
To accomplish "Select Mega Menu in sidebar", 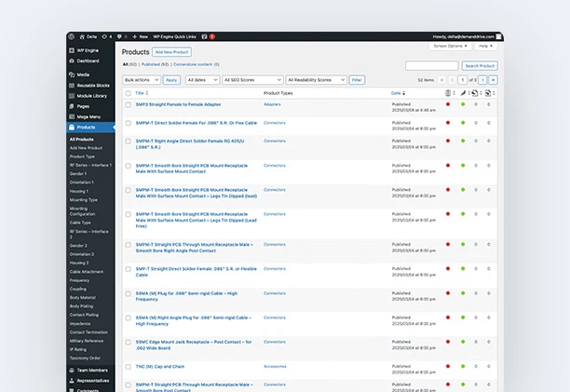I will (89, 116).
